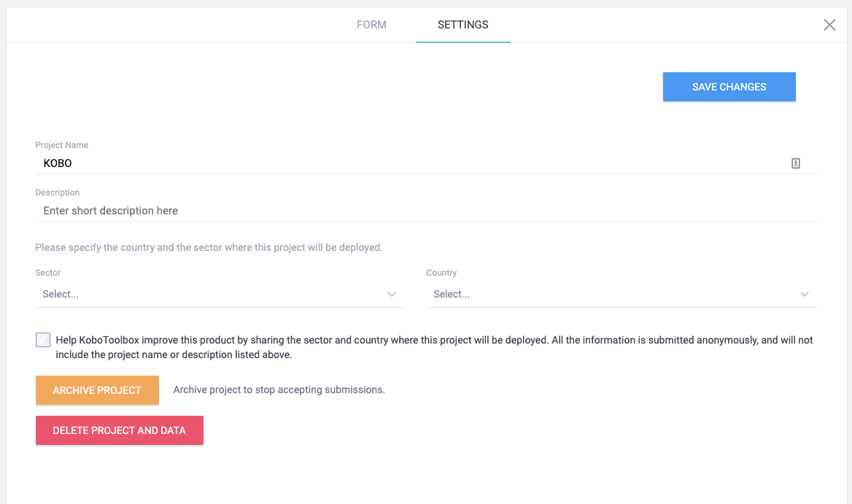Viewport: 852px width, 504px height.
Task: Enable anonymous sector and country sharing
Action: coord(42,339)
